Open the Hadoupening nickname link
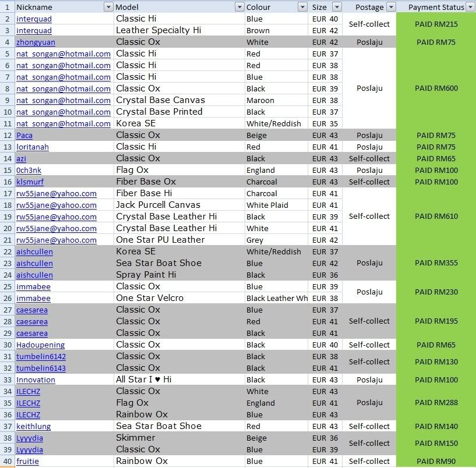476x468 pixels. pos(40,345)
